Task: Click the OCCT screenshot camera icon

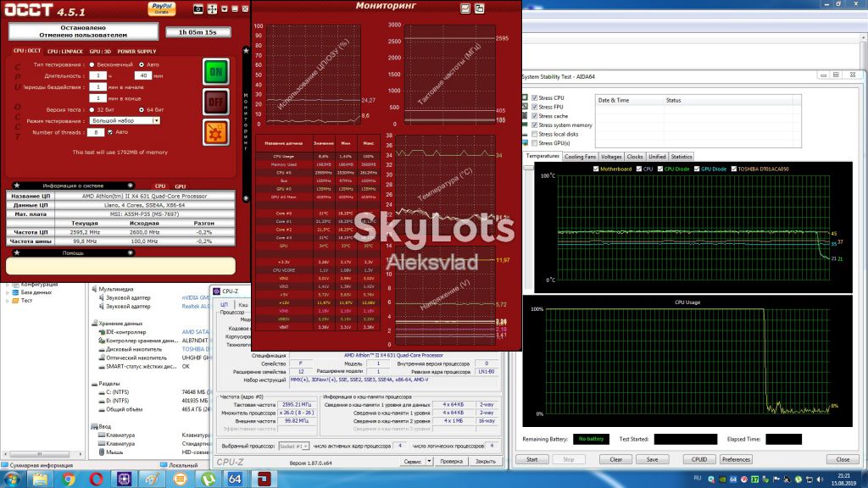Action: [198, 8]
